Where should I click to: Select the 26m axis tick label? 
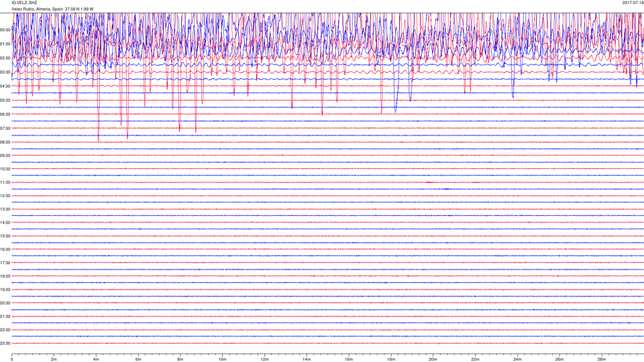[559, 359]
